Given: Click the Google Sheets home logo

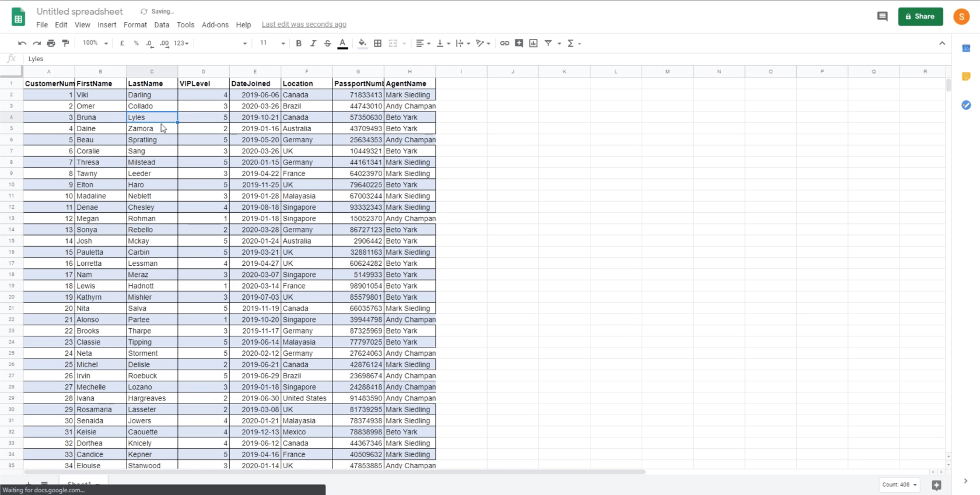Looking at the screenshot, I should (x=19, y=17).
